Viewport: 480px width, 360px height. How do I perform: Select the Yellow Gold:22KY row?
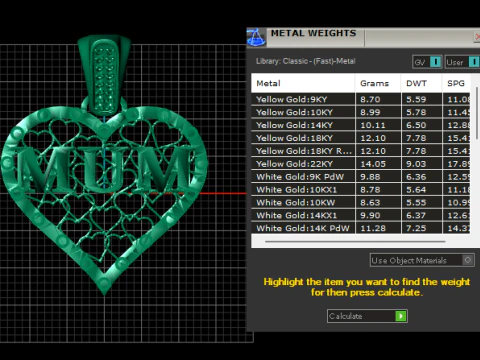[361, 164]
